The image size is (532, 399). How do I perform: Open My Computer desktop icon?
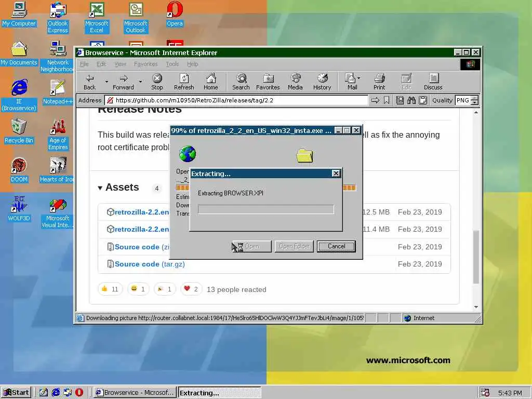point(19,14)
